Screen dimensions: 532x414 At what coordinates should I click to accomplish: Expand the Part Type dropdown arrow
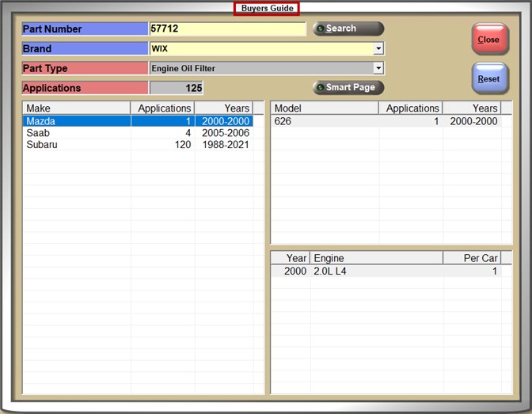click(x=378, y=69)
